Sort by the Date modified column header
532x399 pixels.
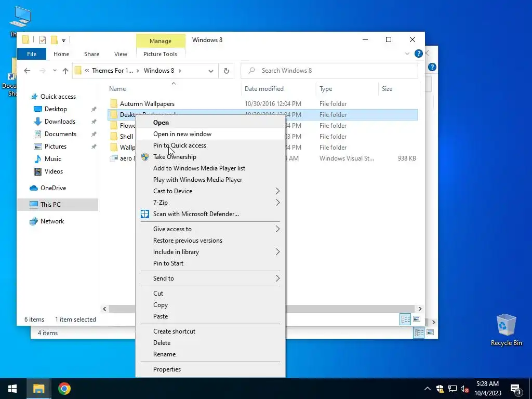(264, 88)
